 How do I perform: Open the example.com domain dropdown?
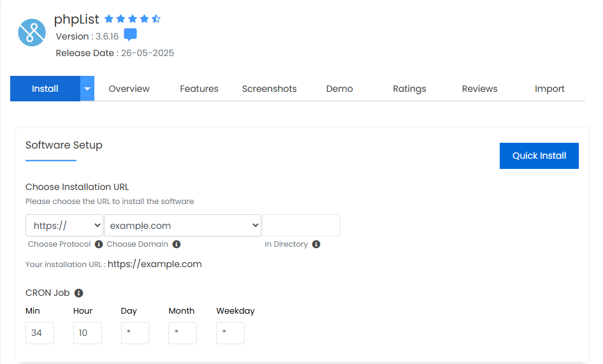point(183,226)
